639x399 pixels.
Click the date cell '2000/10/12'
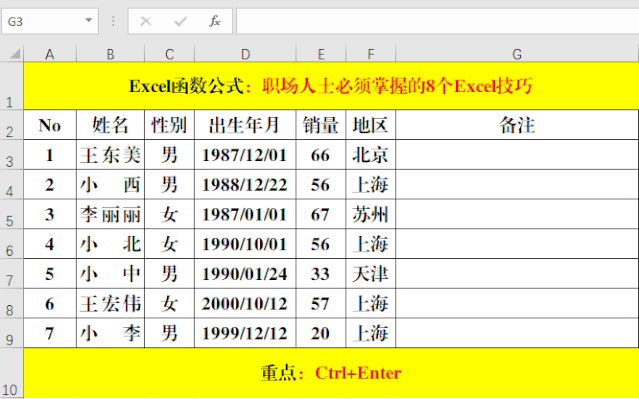click(x=245, y=304)
